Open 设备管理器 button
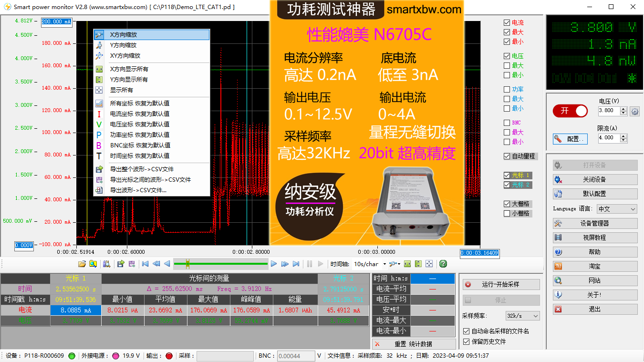644x362 pixels. pyautogui.click(x=595, y=223)
